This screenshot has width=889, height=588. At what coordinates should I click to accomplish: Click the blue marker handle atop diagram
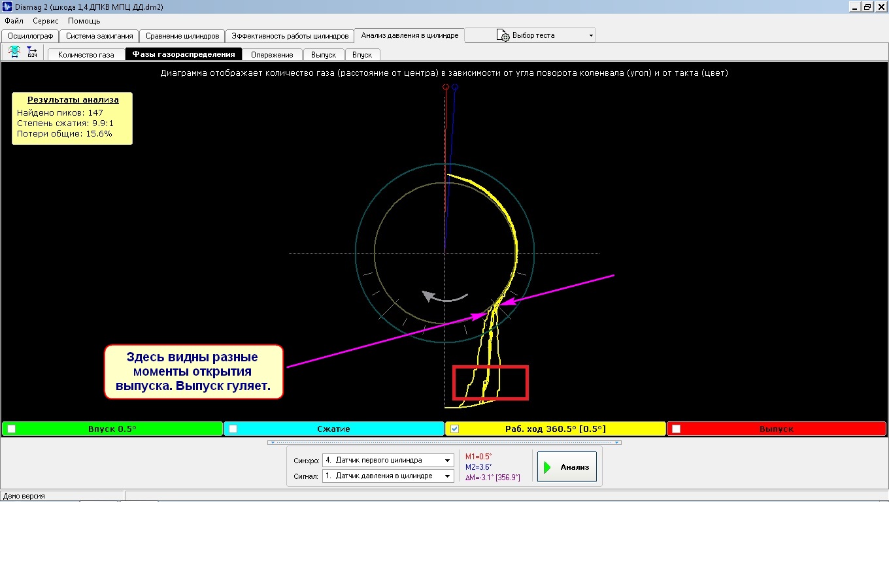pyautogui.click(x=455, y=87)
